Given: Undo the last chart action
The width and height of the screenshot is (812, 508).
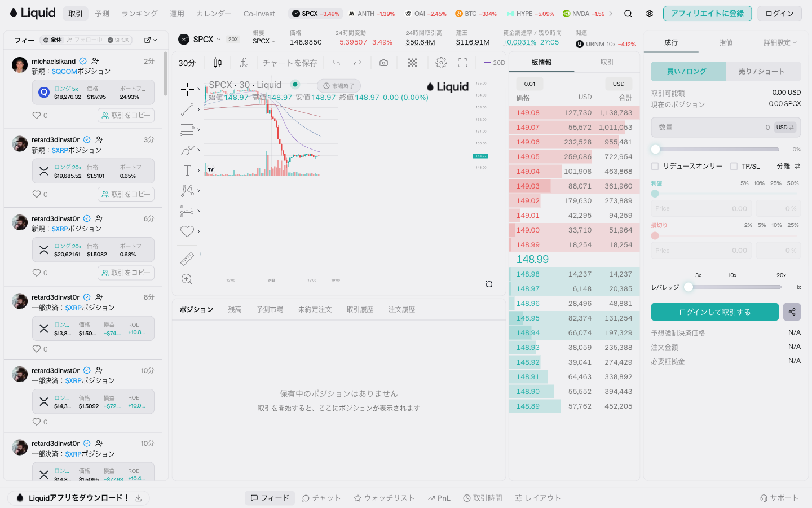Looking at the screenshot, I should (x=336, y=63).
